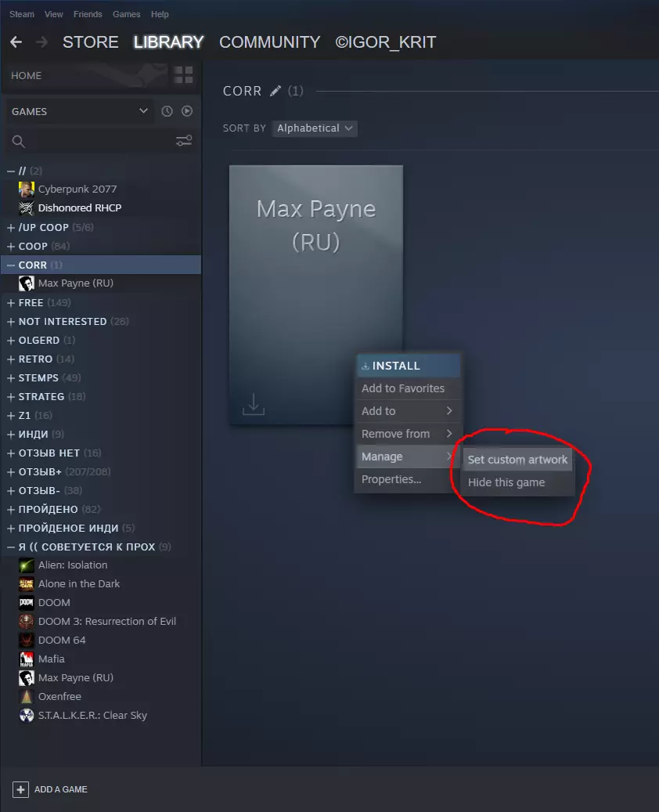Click the Mafia game icon

pyautogui.click(x=27, y=659)
